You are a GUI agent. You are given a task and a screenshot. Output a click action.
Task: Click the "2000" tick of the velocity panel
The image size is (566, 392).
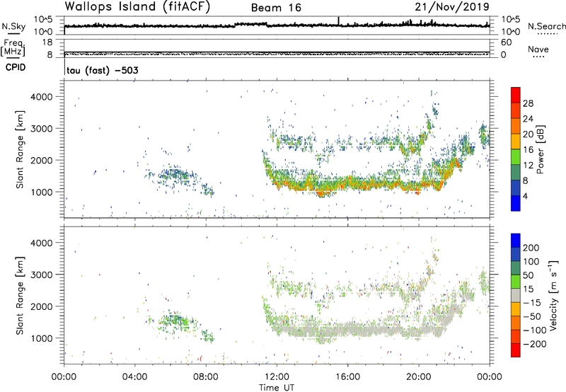(42, 306)
